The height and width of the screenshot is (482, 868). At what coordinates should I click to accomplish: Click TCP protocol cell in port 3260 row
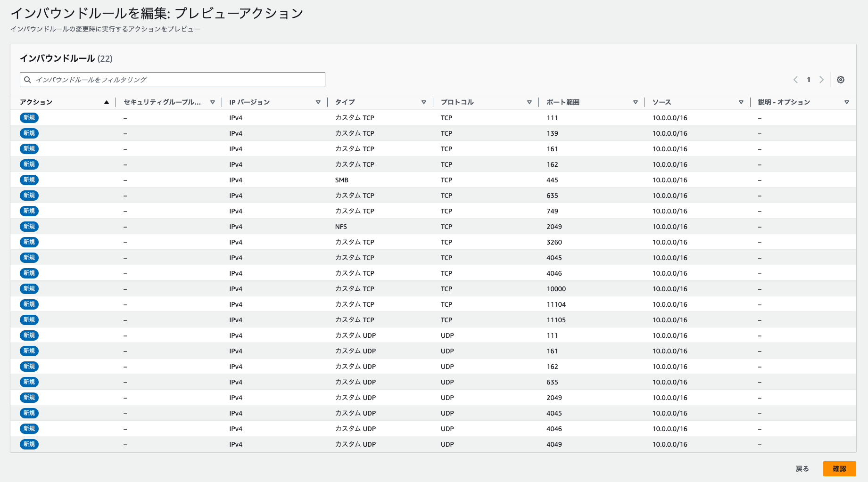446,242
